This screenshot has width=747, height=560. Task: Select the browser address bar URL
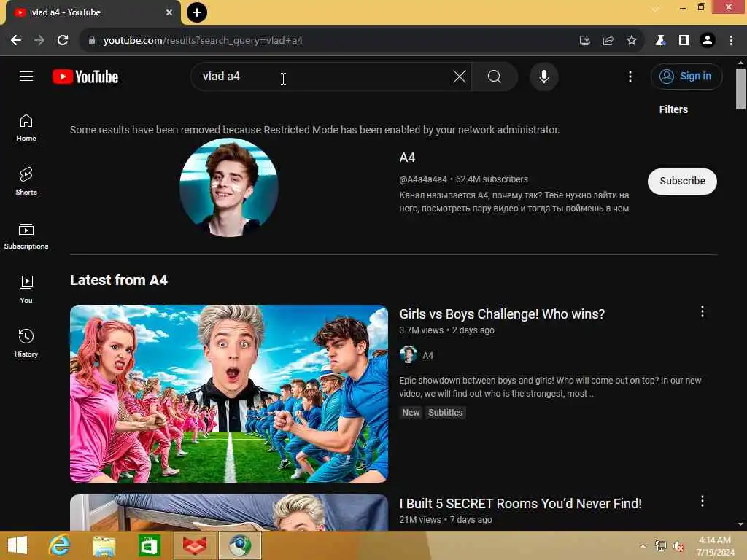pos(203,41)
